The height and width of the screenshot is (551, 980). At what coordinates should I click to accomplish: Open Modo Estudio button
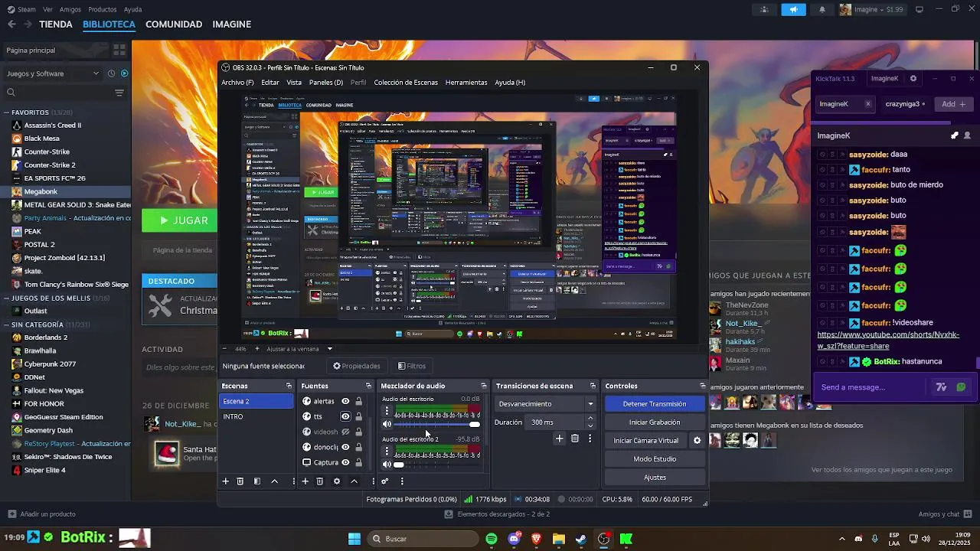(x=655, y=459)
